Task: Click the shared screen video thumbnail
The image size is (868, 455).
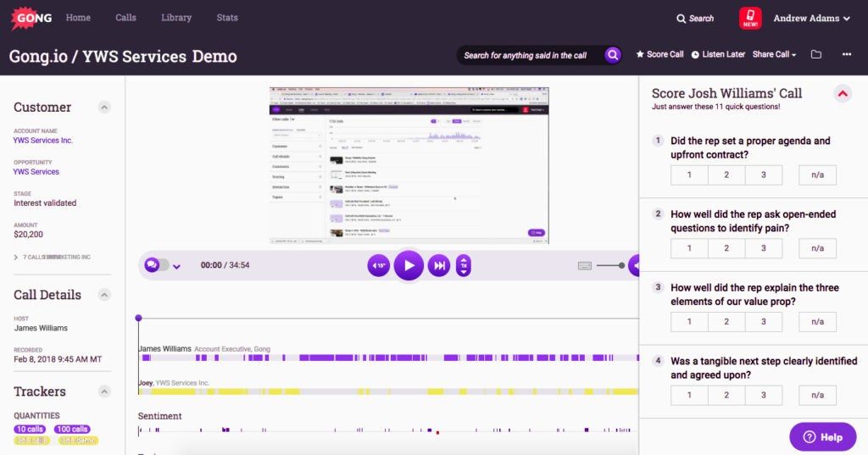Action: 409,165
